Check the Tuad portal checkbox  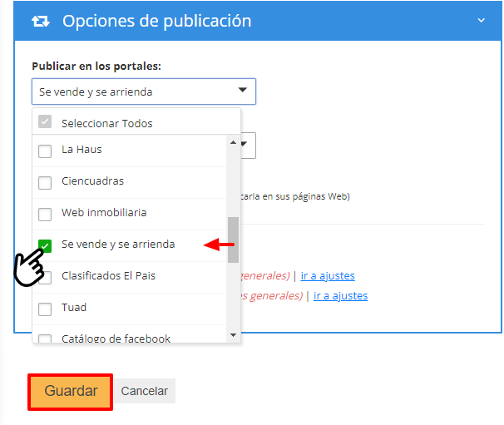46,309
